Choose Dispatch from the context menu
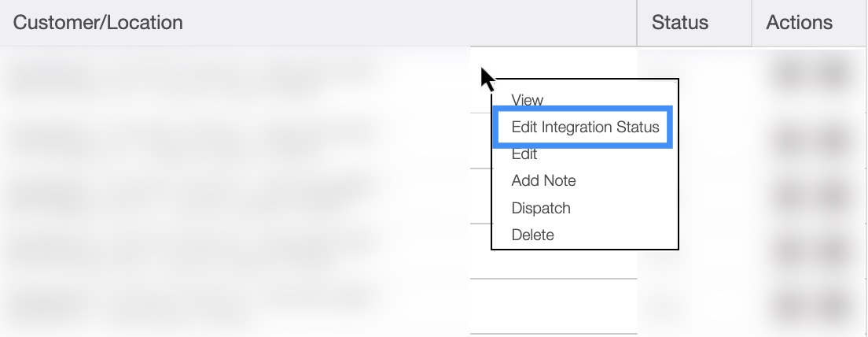868x337 pixels. pos(541,209)
